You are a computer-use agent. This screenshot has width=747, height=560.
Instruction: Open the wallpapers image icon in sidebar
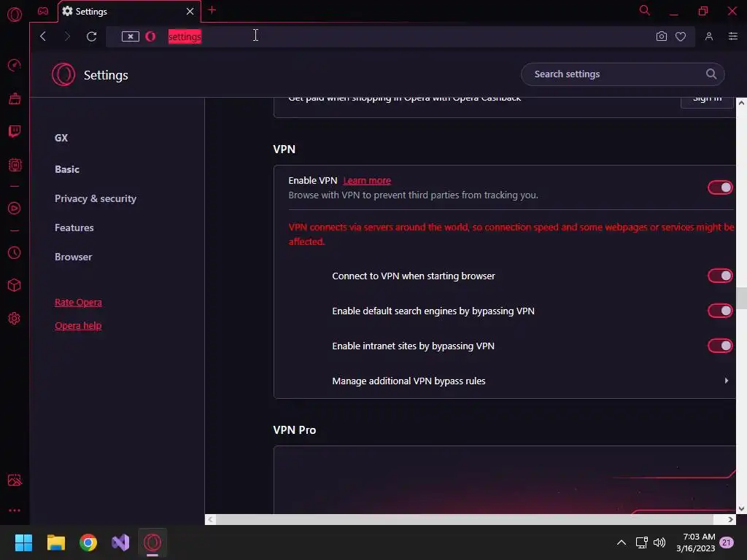[x=15, y=480]
